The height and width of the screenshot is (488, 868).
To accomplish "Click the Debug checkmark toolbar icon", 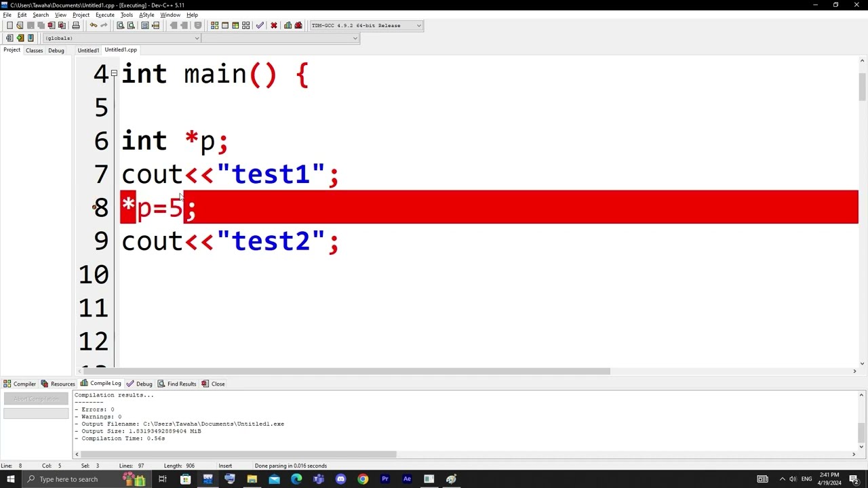I will click(x=260, y=25).
